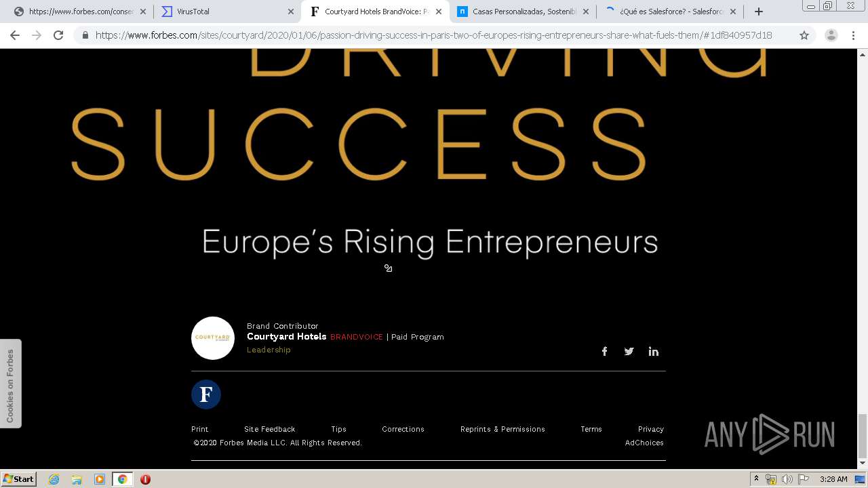868x488 pixels.
Task: Click the red Opera taskbar icon
Action: click(x=145, y=479)
